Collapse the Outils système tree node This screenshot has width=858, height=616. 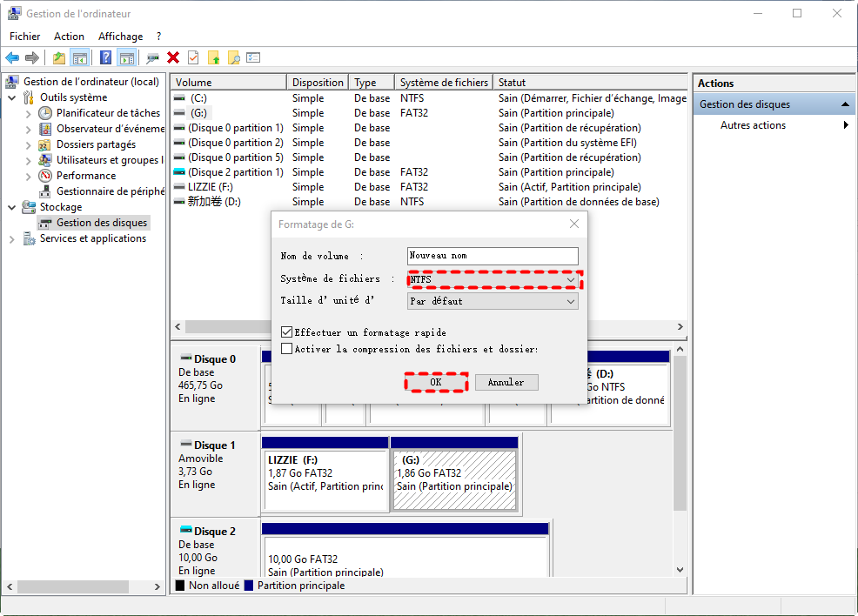[x=12, y=98]
